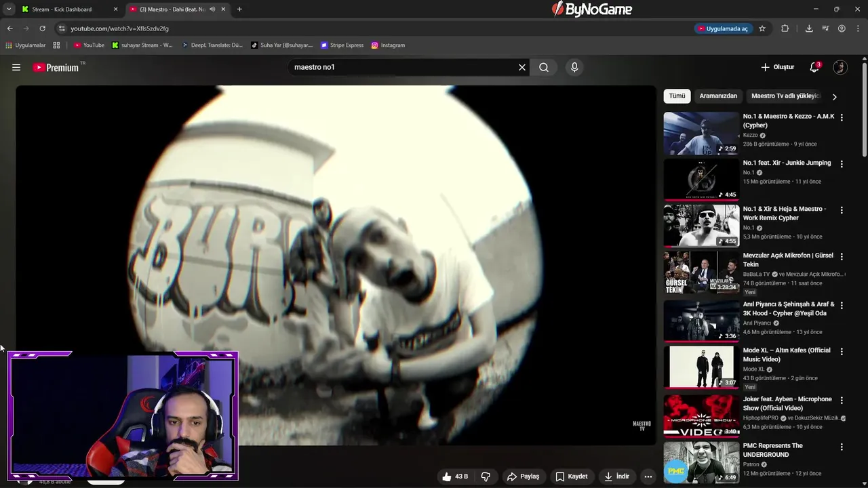This screenshot has width=868, height=488.
Task: Open the Uygulamalar bookmarks shortcut
Action: (25, 45)
